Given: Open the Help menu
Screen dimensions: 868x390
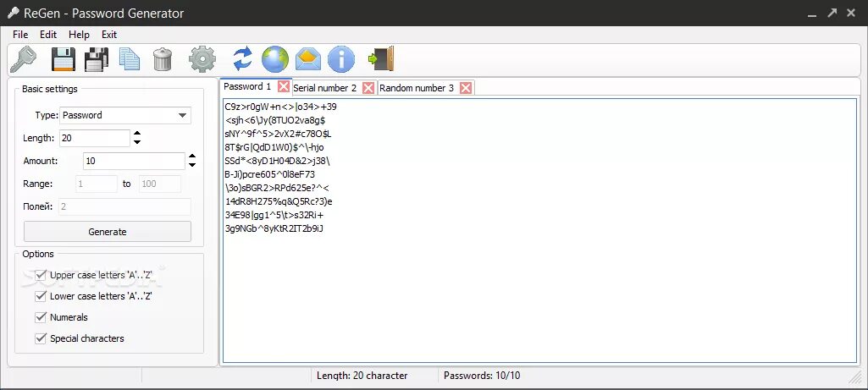Looking at the screenshot, I should coord(79,35).
